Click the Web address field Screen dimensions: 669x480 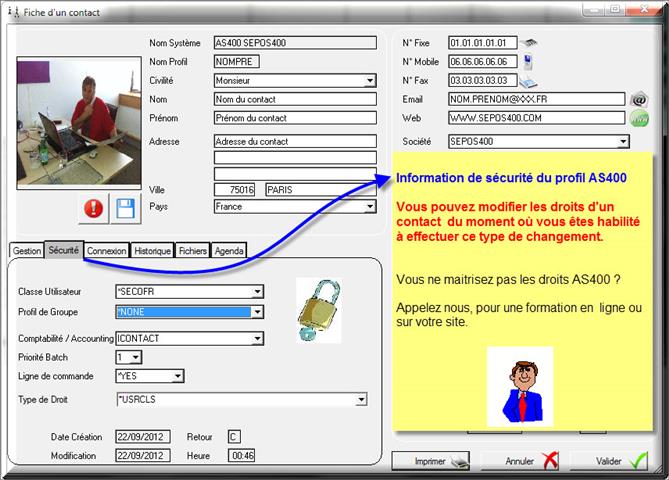pyautogui.click(x=537, y=118)
